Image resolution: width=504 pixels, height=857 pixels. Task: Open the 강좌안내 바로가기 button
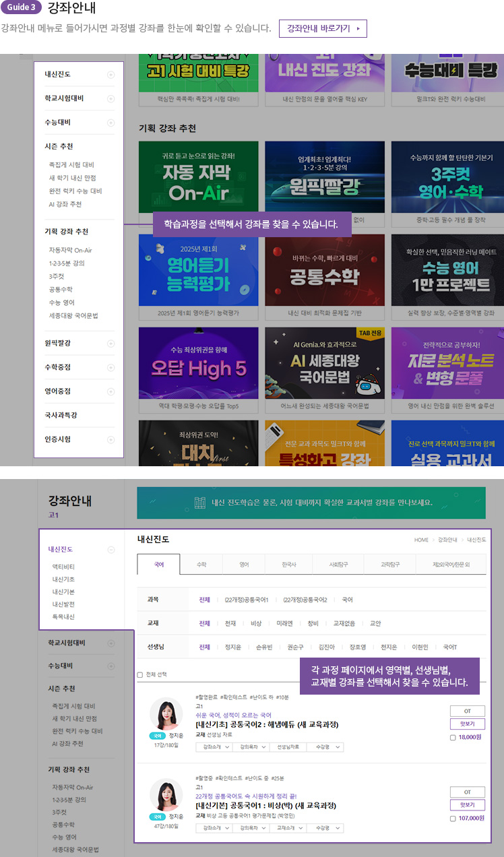tap(323, 28)
